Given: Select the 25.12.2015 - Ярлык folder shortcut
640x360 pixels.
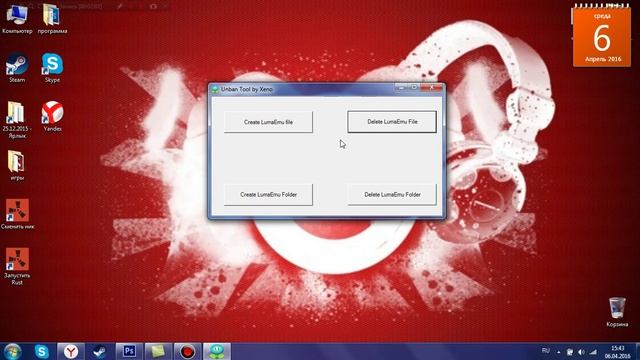Looking at the screenshot, I should click(17, 120).
